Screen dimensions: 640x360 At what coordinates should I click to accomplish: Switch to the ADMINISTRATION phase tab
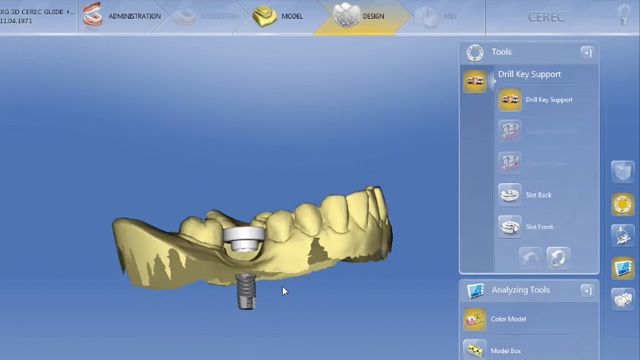click(x=121, y=16)
